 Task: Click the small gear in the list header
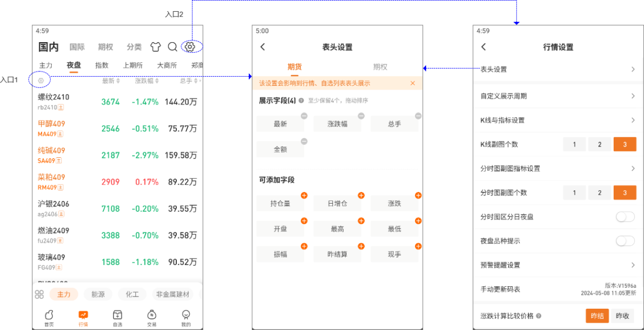point(41,81)
